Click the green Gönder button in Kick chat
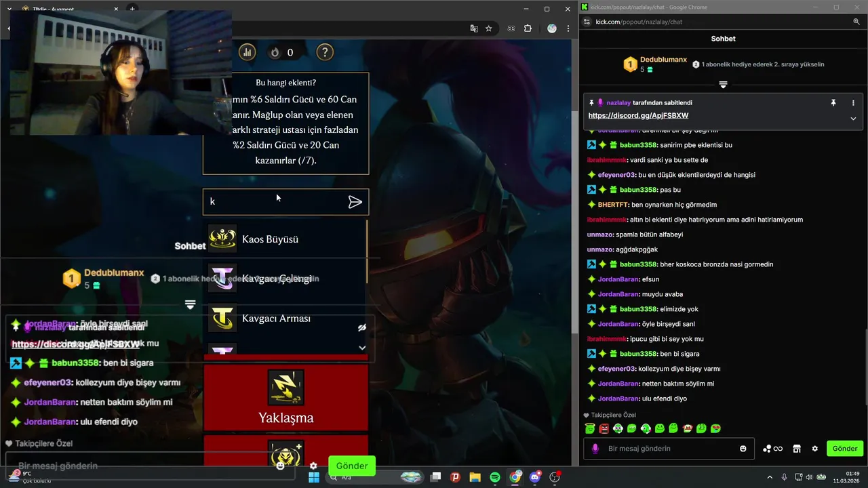The width and height of the screenshot is (868, 488). [845, 449]
